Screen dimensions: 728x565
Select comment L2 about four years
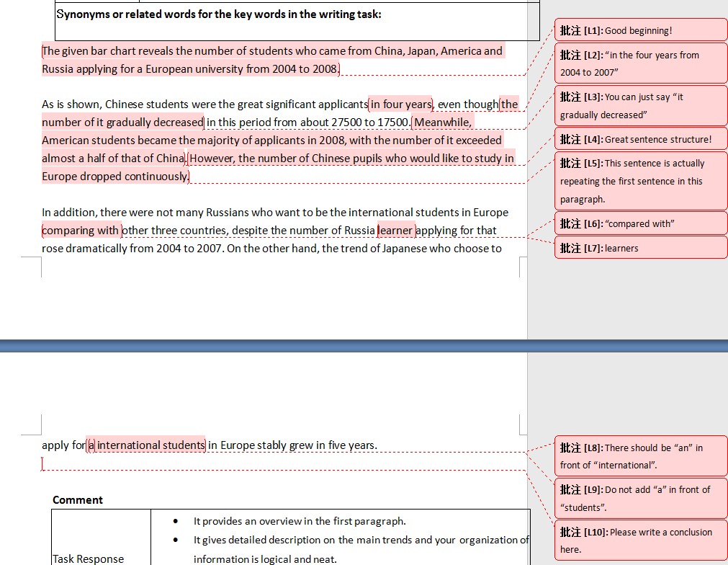641,63
